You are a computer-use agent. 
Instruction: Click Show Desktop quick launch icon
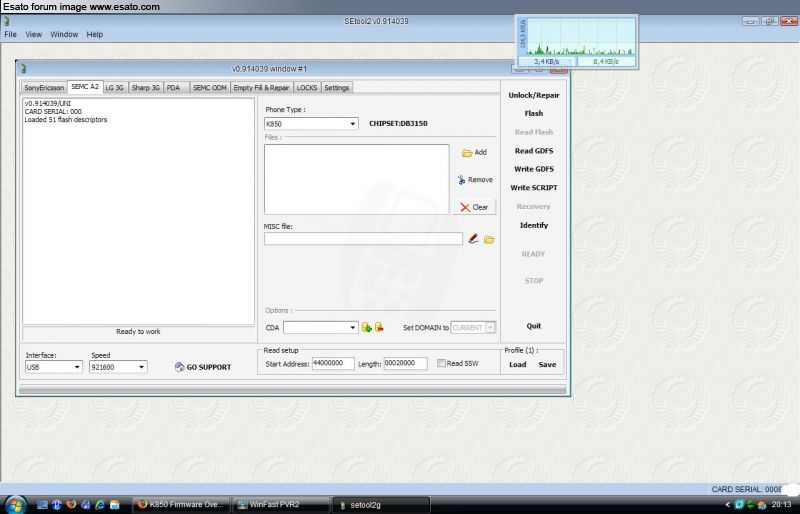click(x=42, y=505)
